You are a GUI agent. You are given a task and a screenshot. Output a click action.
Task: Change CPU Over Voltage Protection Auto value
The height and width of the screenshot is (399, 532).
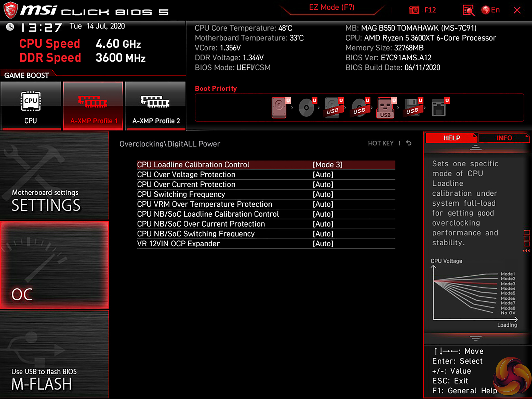[x=323, y=175]
